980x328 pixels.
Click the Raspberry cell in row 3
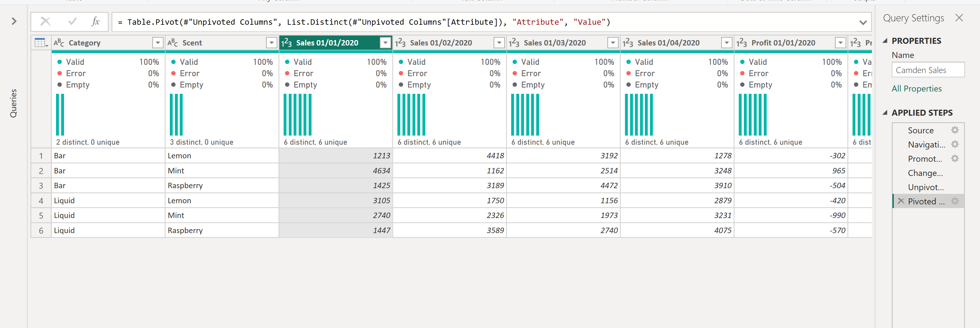[x=222, y=186]
